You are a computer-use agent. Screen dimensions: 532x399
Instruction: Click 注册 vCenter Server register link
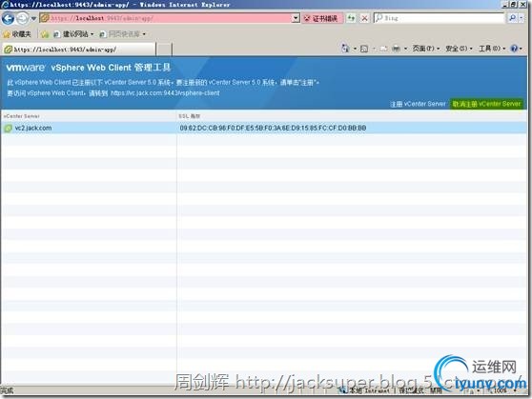418,104
